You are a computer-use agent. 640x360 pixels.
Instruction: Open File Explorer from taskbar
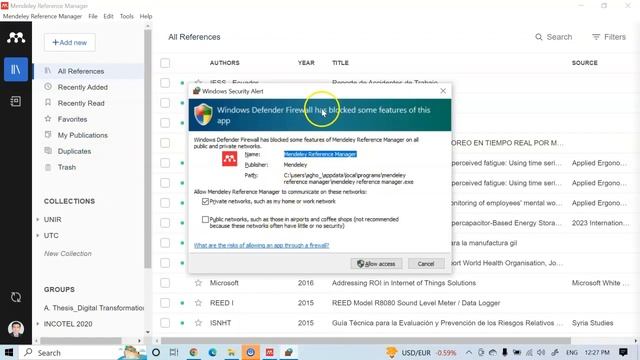(231, 352)
